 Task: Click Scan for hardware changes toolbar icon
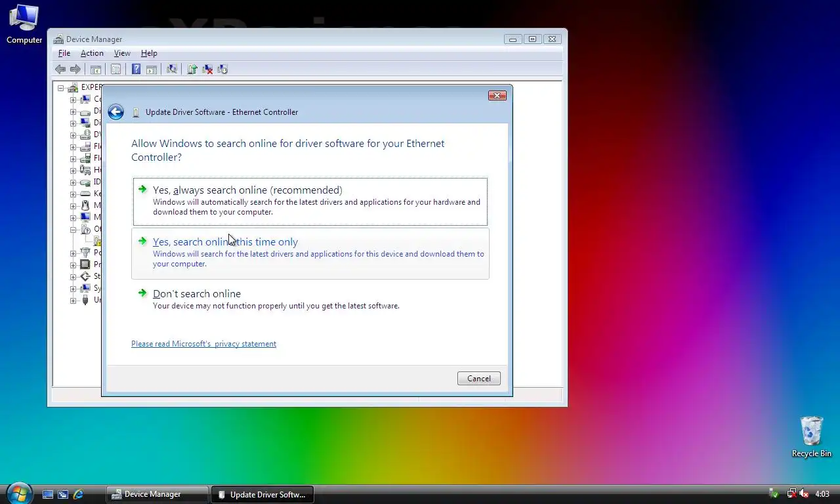[x=172, y=69]
